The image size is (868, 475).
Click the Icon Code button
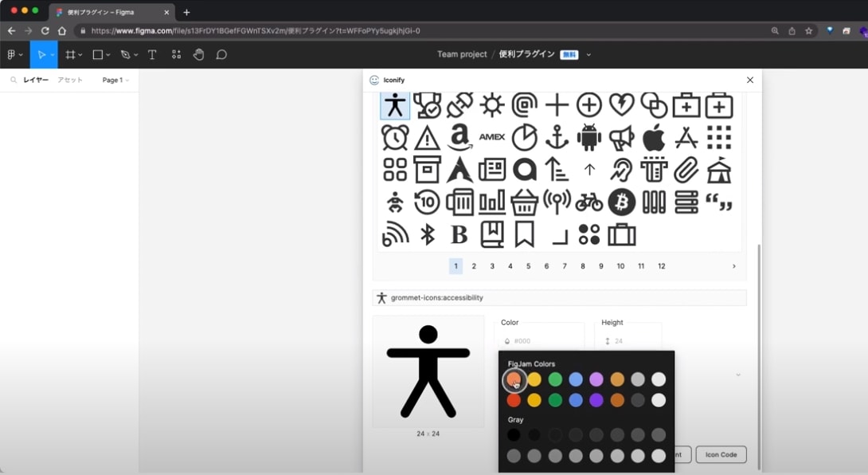click(x=721, y=454)
